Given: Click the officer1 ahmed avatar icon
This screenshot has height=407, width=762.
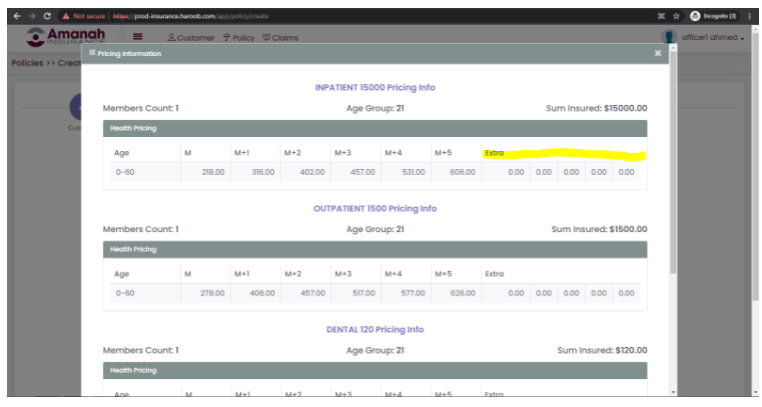Looking at the screenshot, I should coord(669,37).
